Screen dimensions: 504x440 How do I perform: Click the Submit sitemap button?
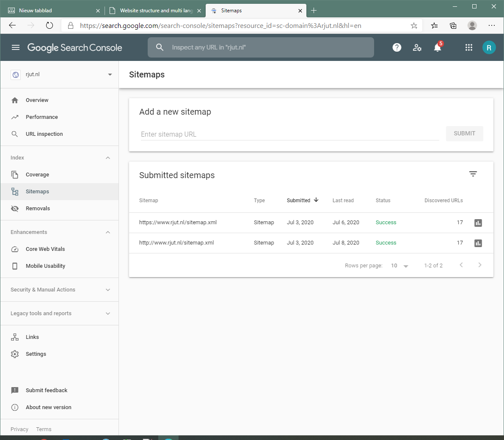(x=464, y=133)
